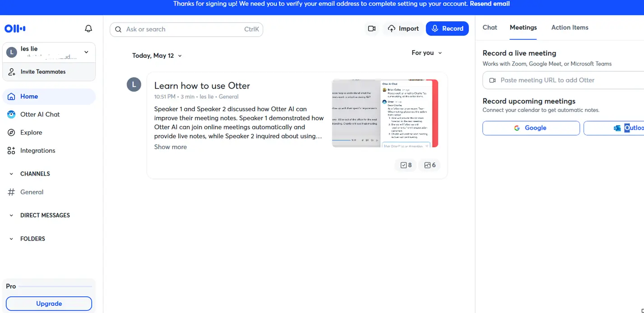The height and width of the screenshot is (313, 644).
Task: Click the Record upcoming meetings heading
Action: (x=529, y=101)
